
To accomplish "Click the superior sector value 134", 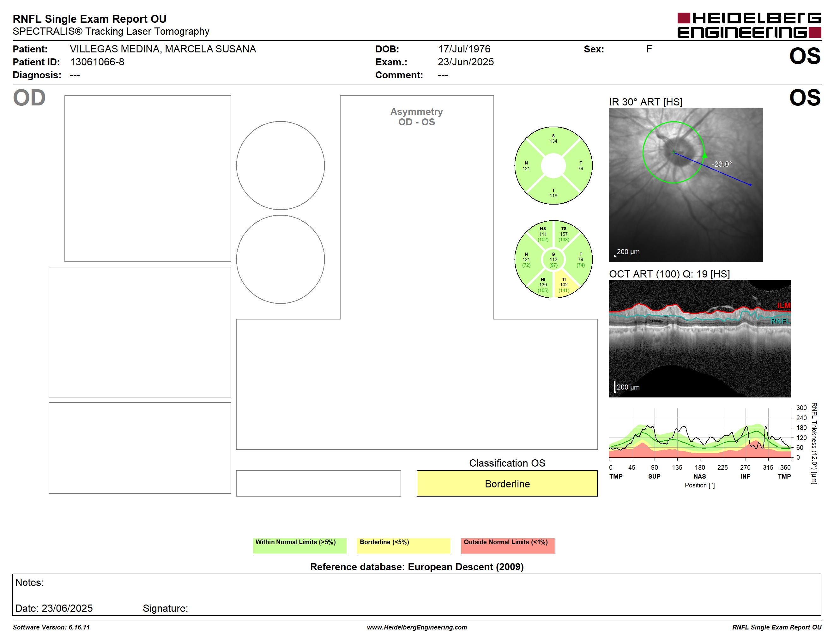I will [x=553, y=141].
